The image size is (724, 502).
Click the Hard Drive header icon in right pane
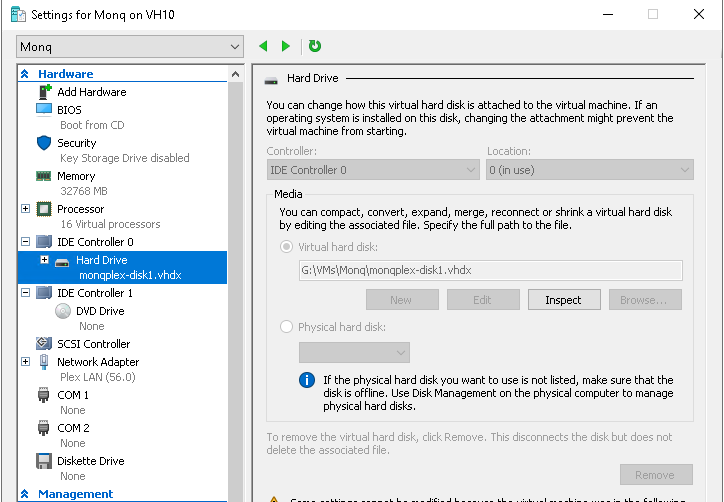coord(271,81)
